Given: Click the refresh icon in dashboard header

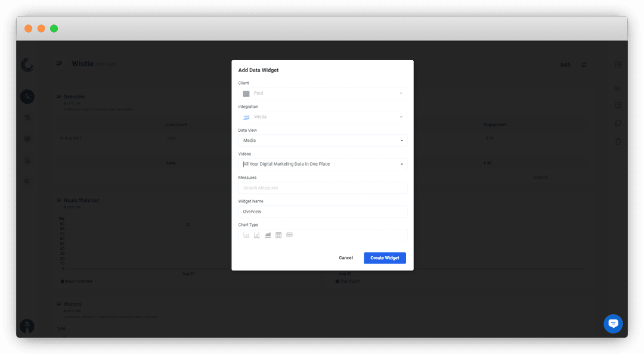Looking at the screenshot, I should coord(584,64).
